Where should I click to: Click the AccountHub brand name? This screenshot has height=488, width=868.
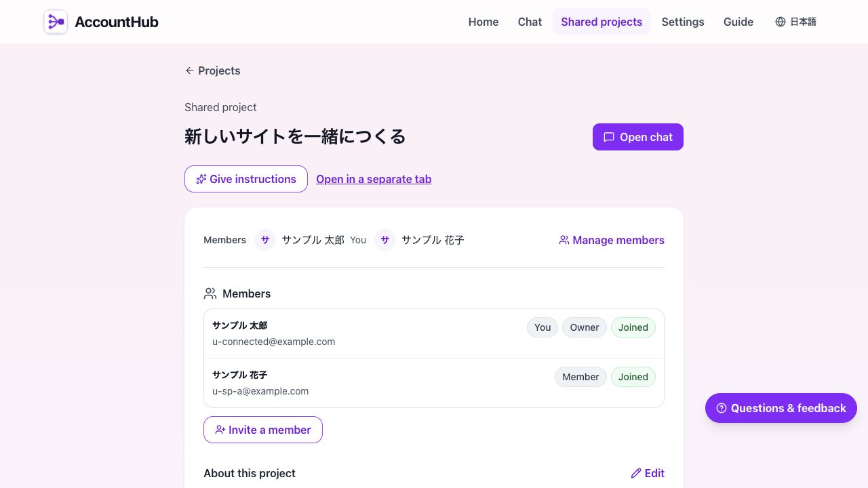pos(117,22)
